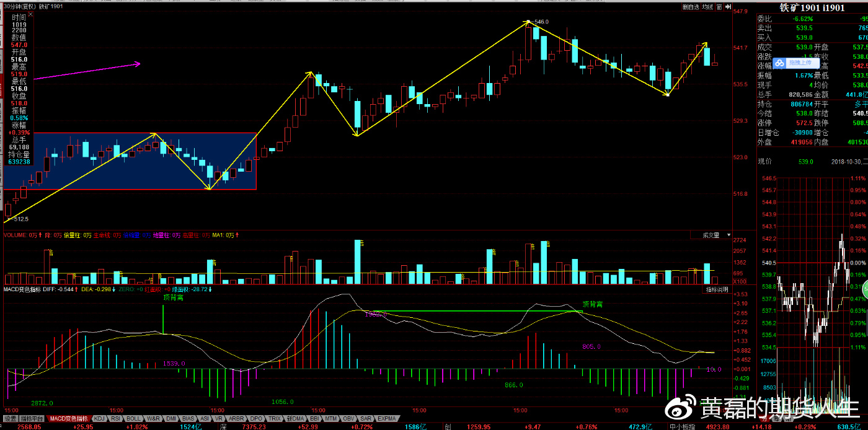This screenshot has width=868, height=430.
Task: Open the 指标平台 indicator platform tab
Action: tap(32, 418)
